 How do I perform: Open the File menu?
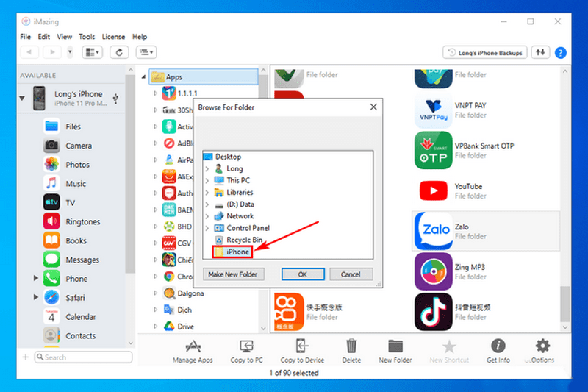click(x=26, y=37)
